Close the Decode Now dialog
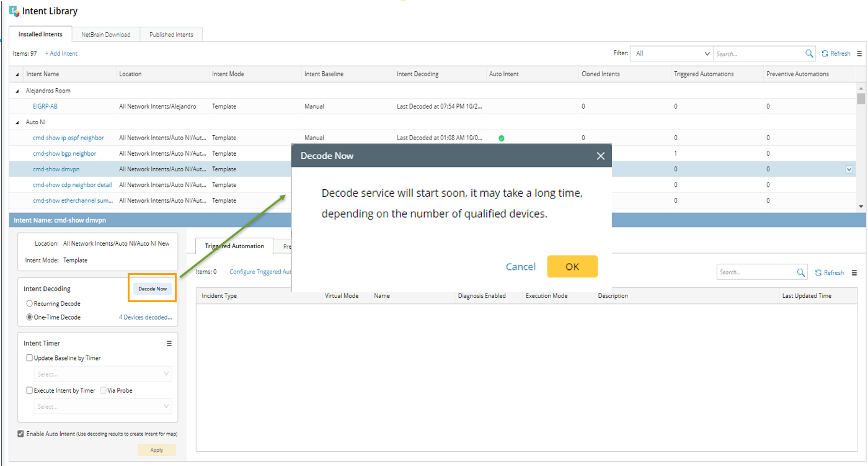 pos(600,156)
